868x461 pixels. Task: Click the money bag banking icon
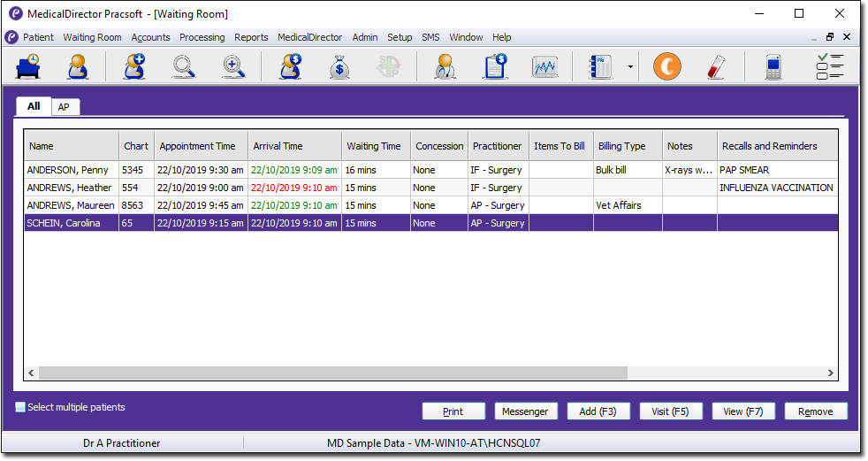340,67
